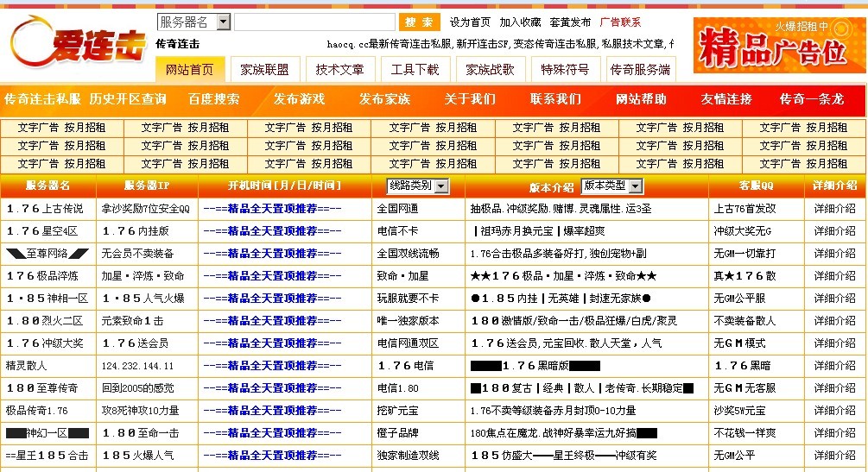868x472 pixels.
Task: Click the search text input field
Action: point(314,22)
